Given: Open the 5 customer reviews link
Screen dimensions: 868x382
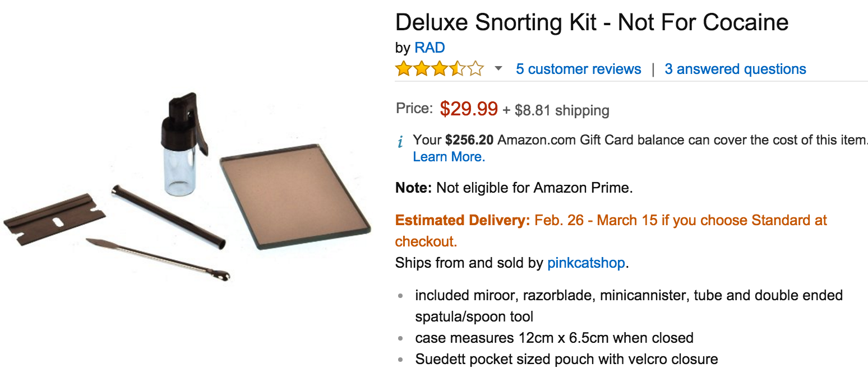Looking at the screenshot, I should [578, 69].
